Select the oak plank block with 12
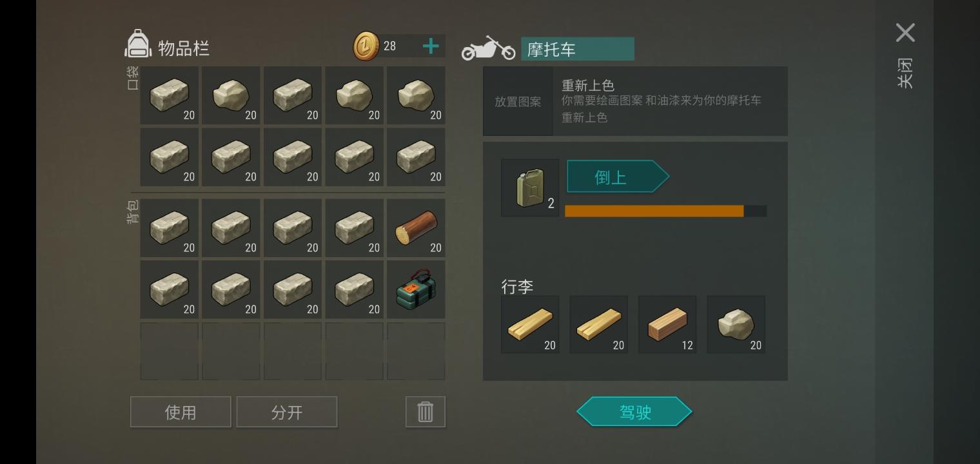Viewport: 980px width, 464px height. coord(667,325)
